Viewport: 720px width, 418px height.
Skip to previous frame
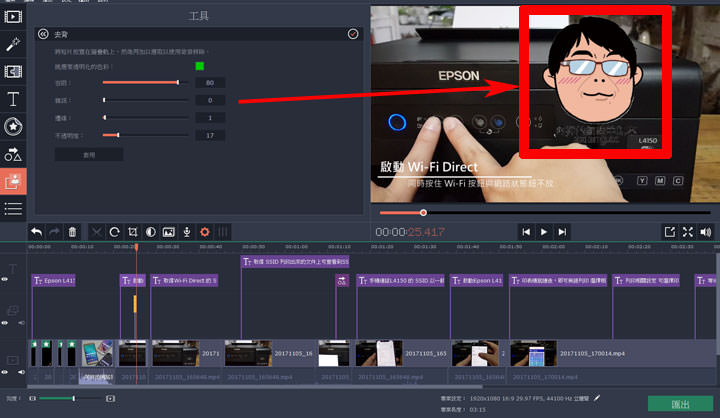[x=526, y=232]
